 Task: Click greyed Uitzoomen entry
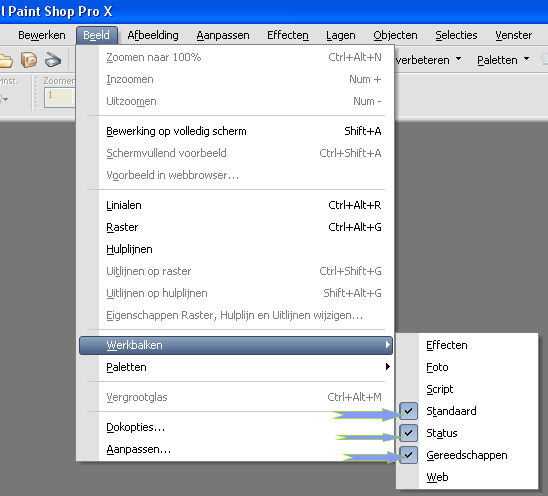236,101
